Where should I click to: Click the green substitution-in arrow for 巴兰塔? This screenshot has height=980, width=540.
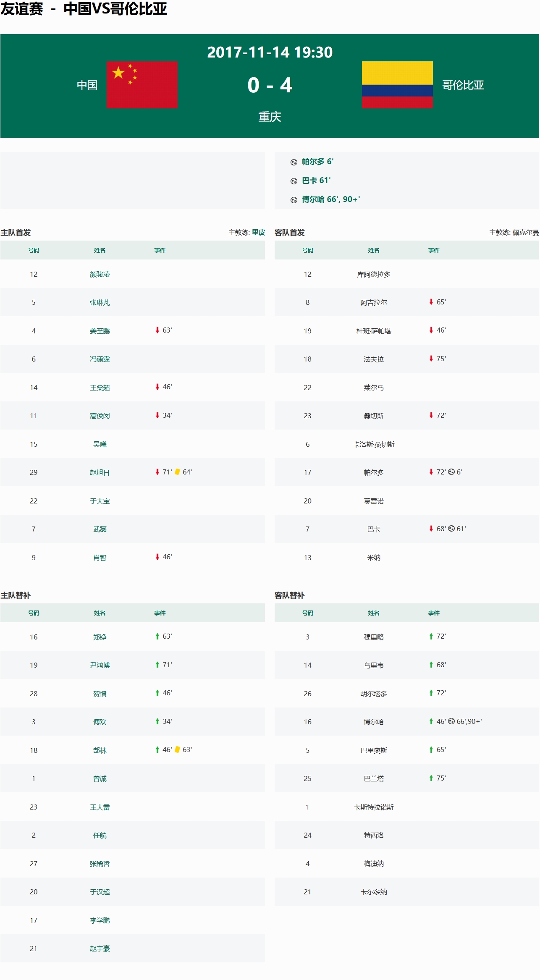tap(431, 778)
